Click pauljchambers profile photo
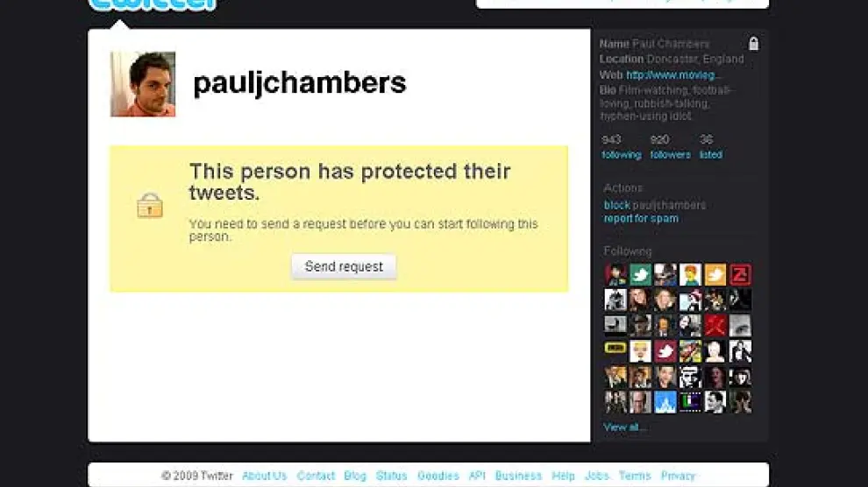The image size is (868, 487). (143, 84)
